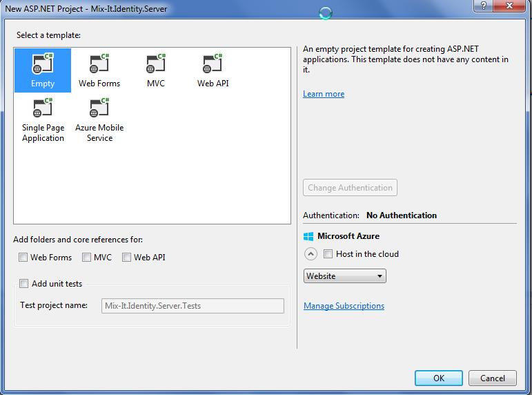Click the template description text
This screenshot has width=532, height=395.
pos(406,59)
